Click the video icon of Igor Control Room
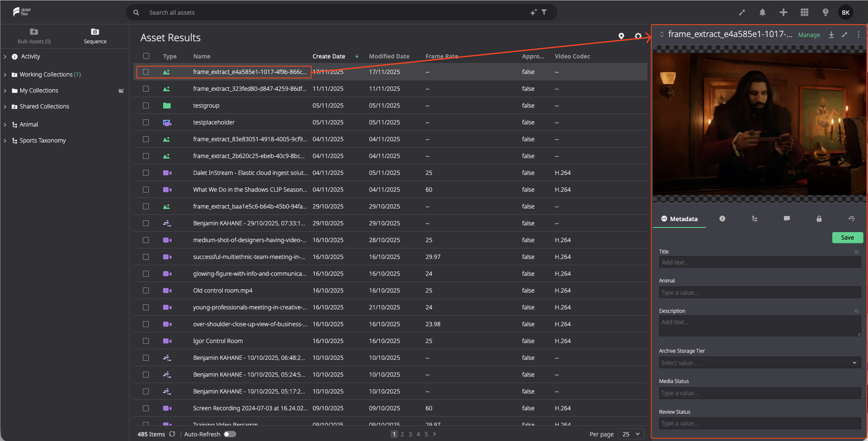 pos(167,341)
